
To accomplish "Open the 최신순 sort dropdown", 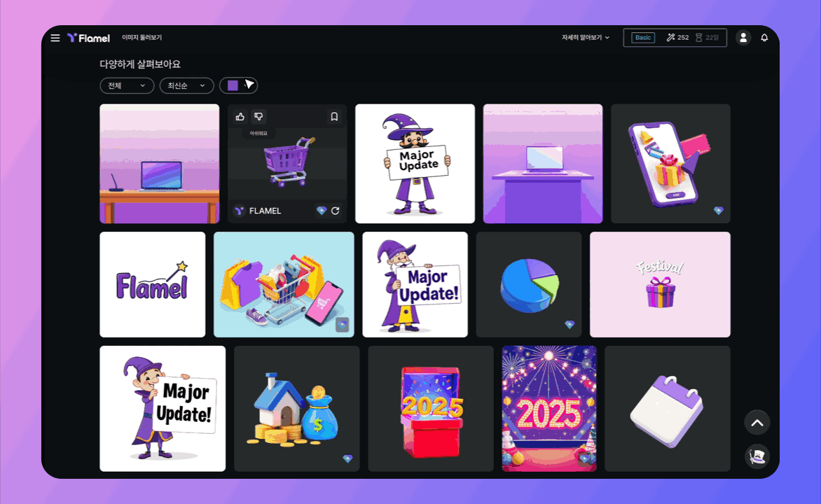I will tap(186, 85).
